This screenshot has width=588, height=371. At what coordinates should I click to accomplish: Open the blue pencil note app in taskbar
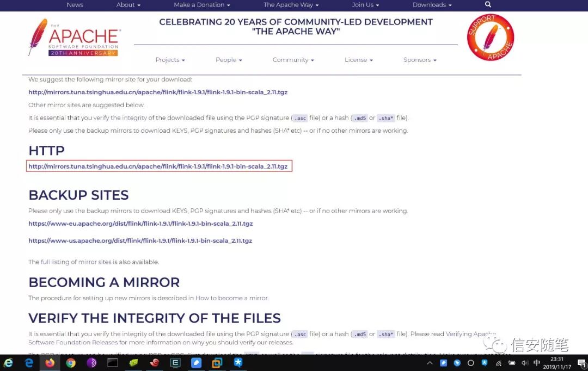[196, 363]
